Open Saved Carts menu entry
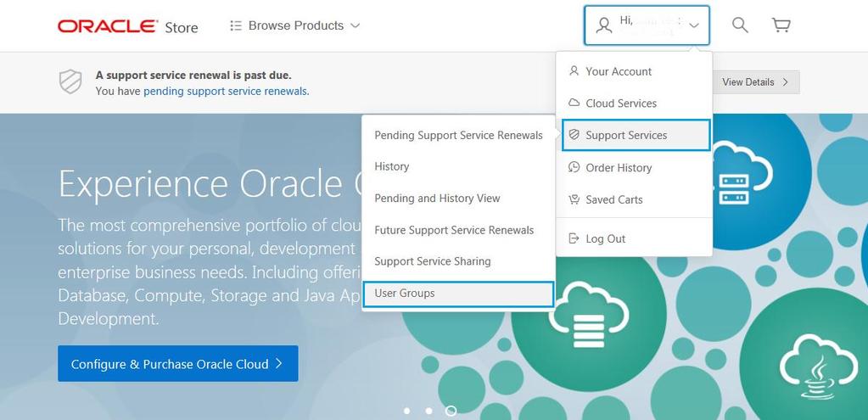Screen dimensions: 868x420 coord(634,199)
